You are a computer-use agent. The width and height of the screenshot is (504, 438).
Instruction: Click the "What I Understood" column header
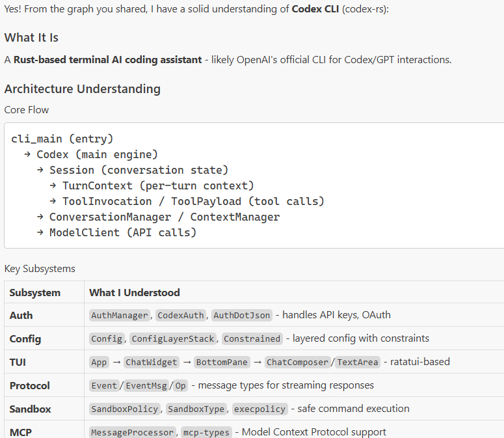pyautogui.click(x=135, y=293)
